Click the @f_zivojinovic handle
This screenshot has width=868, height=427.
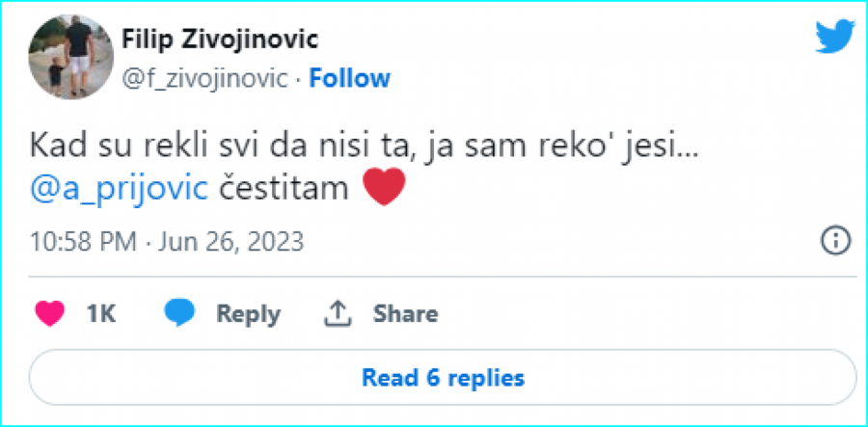tap(204, 78)
